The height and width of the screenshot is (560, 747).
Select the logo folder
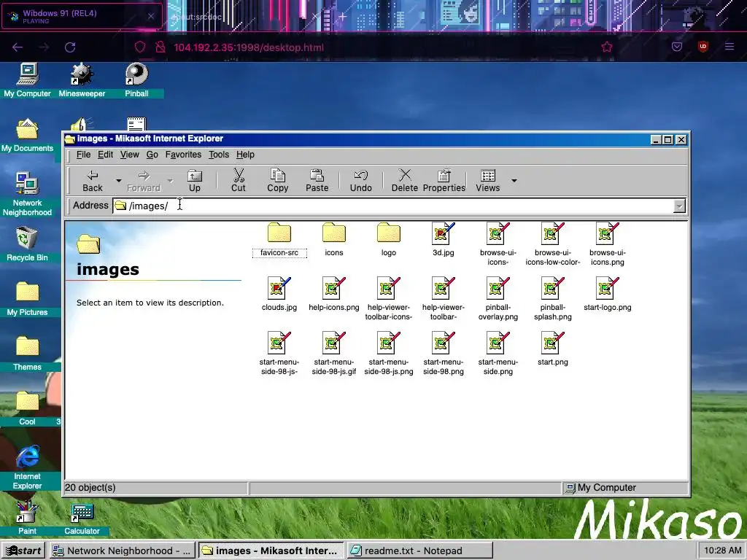389,240
